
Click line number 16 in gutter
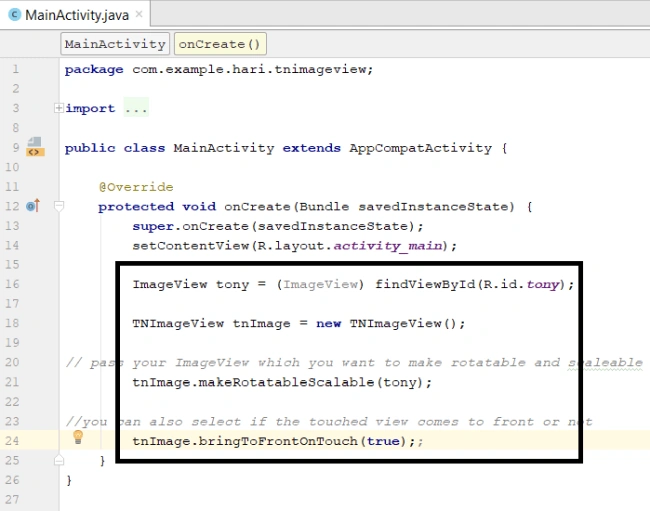[x=12, y=284]
